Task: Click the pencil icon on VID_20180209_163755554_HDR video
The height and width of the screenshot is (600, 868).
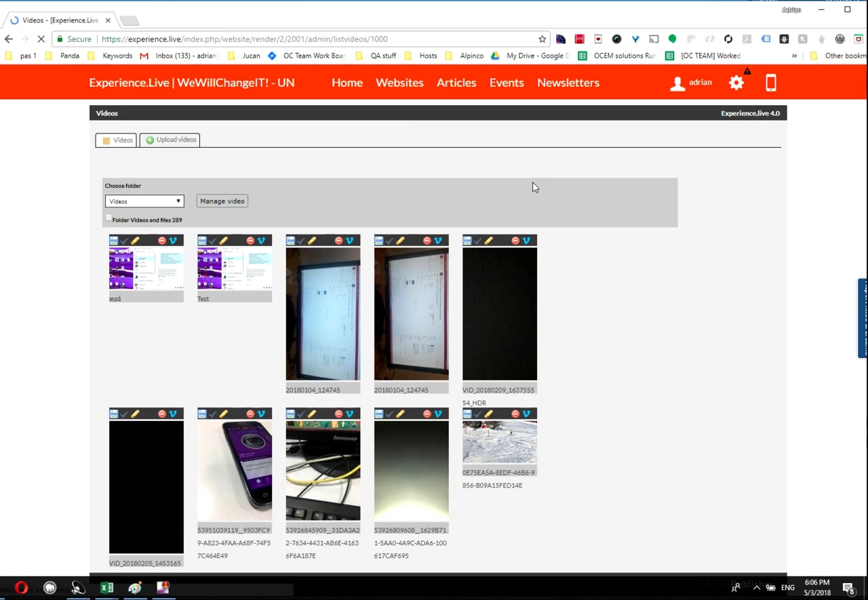Action: tap(489, 241)
